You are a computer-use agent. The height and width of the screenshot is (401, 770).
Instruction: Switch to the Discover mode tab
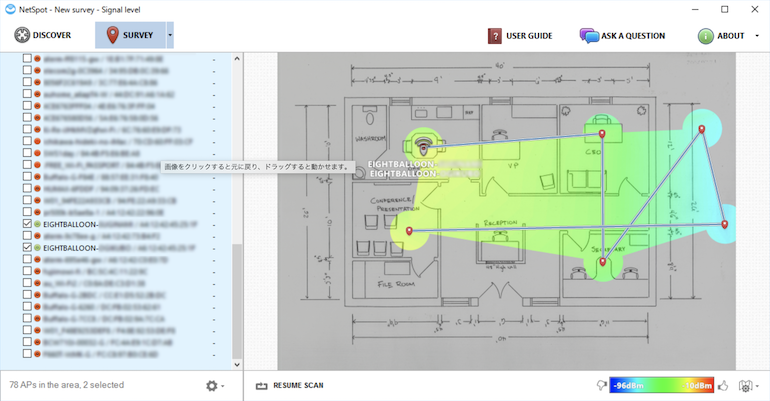tap(43, 36)
